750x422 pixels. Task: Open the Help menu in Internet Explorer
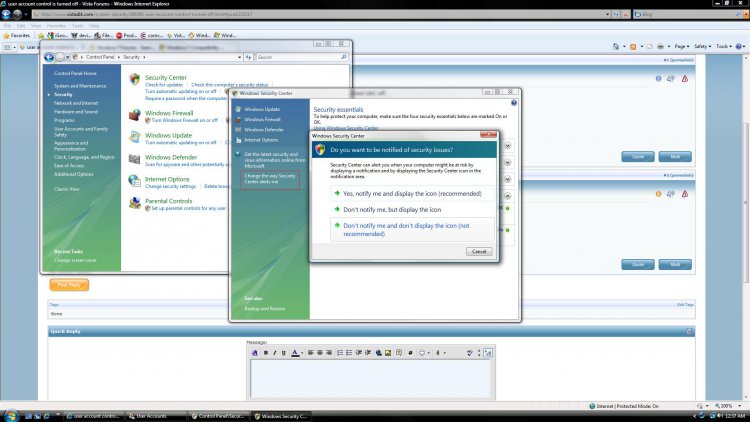click(94, 26)
